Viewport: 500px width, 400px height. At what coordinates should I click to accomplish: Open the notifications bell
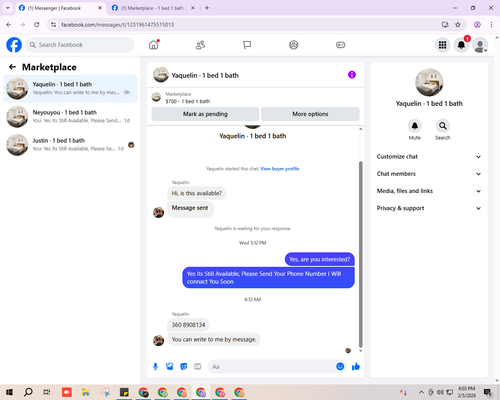461,45
